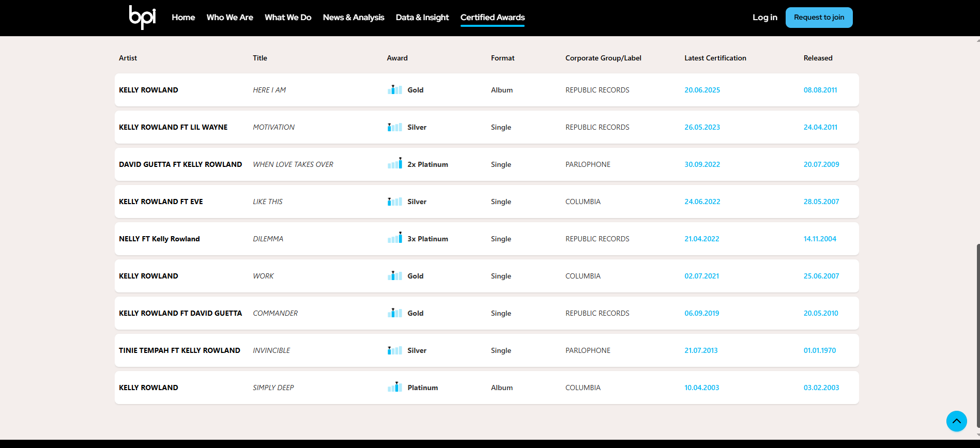This screenshot has height=448, width=980.
Task: Click the Award column header
Action: [397, 58]
